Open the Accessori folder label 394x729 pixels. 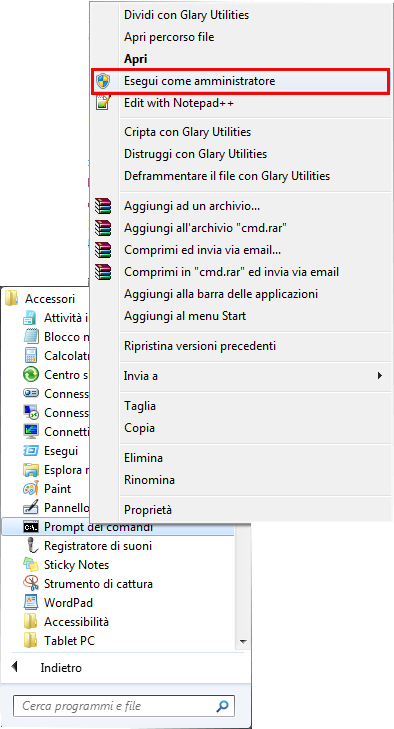[50, 299]
